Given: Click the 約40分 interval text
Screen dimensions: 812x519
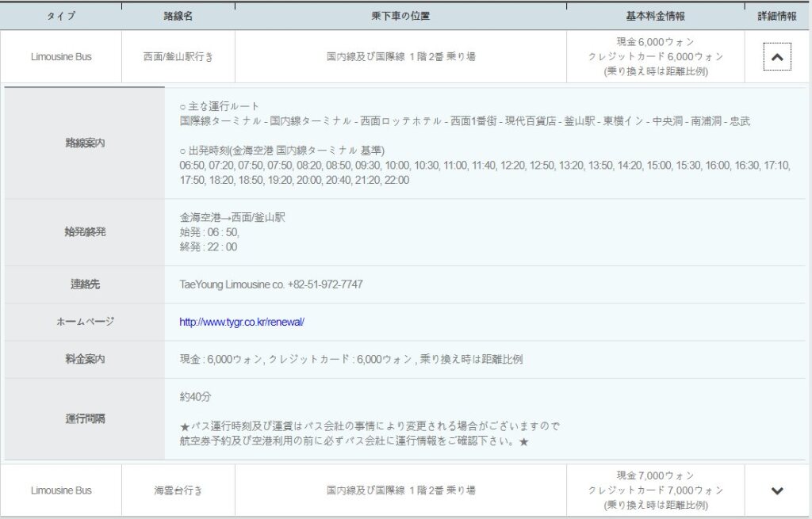Looking at the screenshot, I should (195, 396).
